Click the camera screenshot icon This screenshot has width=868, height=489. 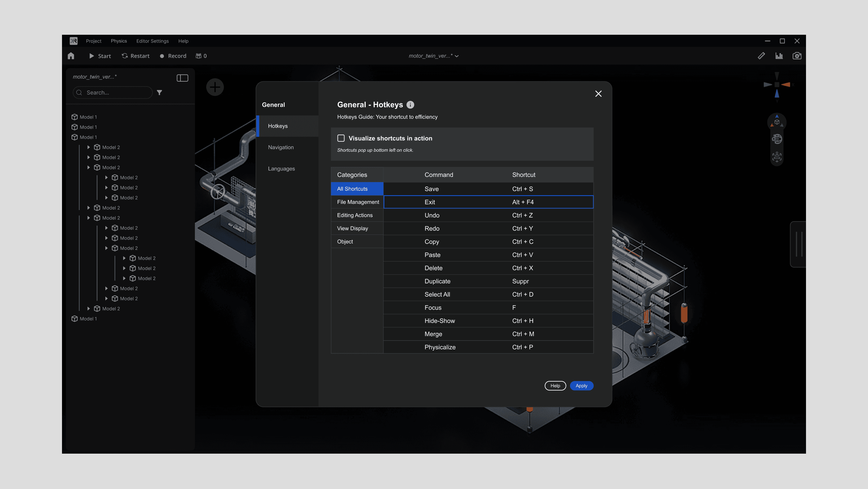pos(797,56)
